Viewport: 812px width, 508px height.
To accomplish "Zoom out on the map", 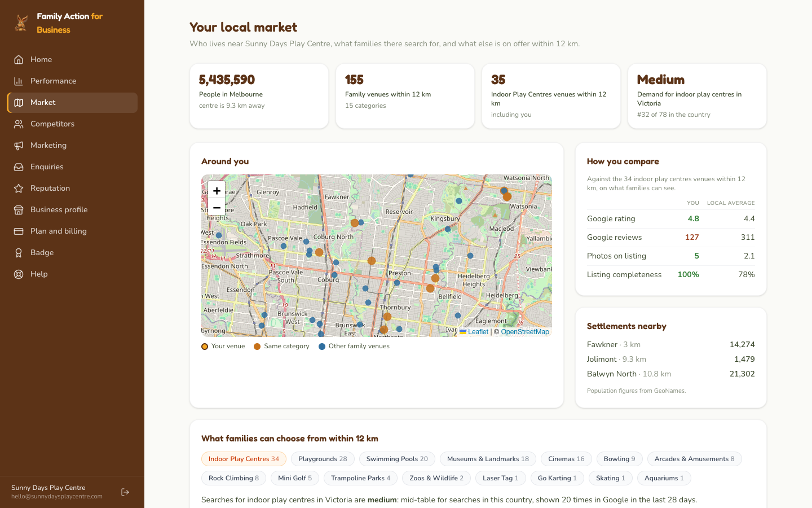I will pyautogui.click(x=217, y=207).
